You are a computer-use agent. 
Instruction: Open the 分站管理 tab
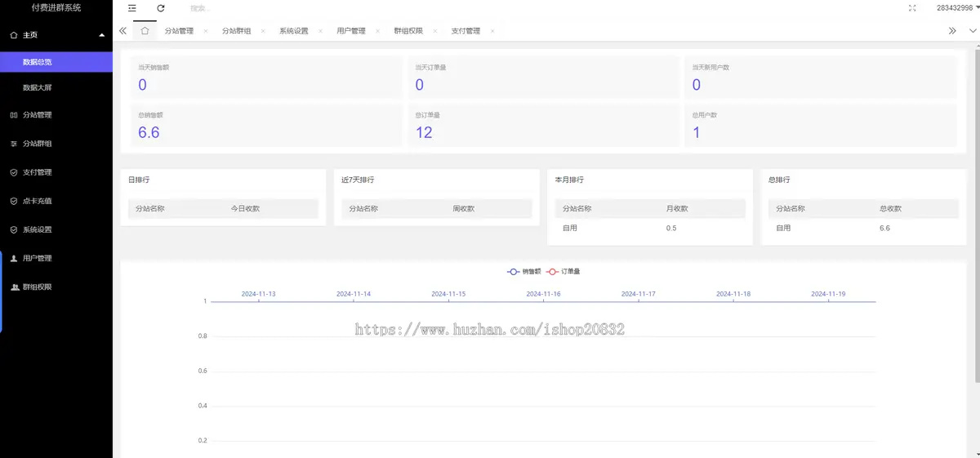click(x=179, y=31)
